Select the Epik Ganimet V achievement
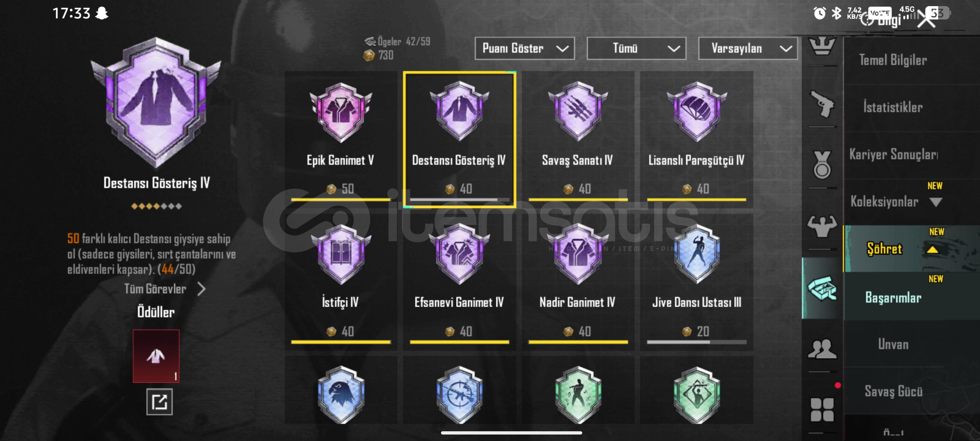This screenshot has width=980, height=441. click(x=341, y=139)
